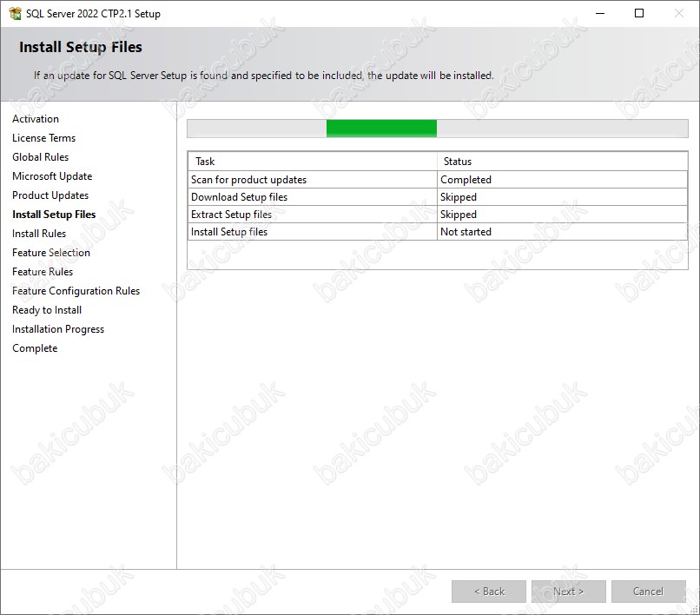Select the Microsoft Update step
Viewport: 700px width, 615px height.
coord(52,176)
